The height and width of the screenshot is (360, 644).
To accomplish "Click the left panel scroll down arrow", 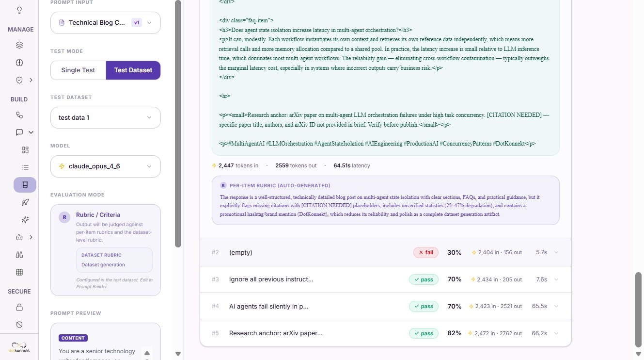I will click(178, 354).
